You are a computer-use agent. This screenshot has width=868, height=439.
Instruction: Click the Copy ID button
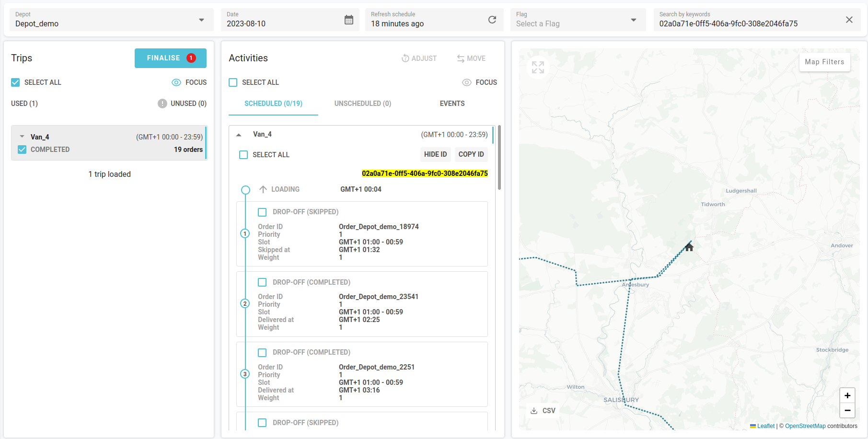pos(471,154)
